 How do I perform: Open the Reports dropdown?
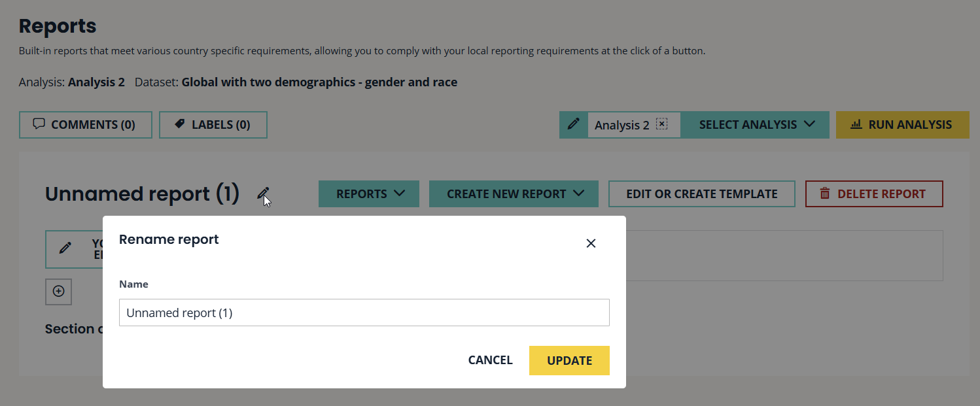368,194
